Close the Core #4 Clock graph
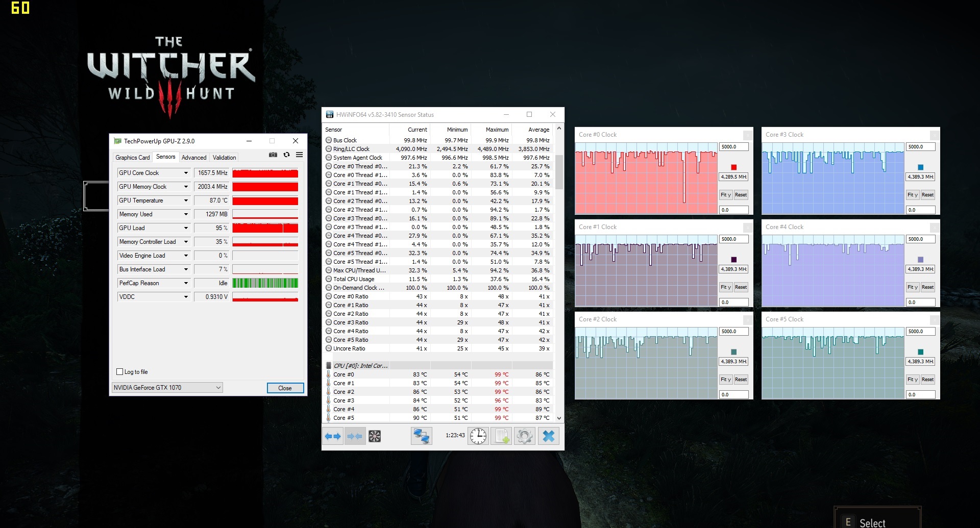Screen dimensions: 980x528 tap(935, 227)
